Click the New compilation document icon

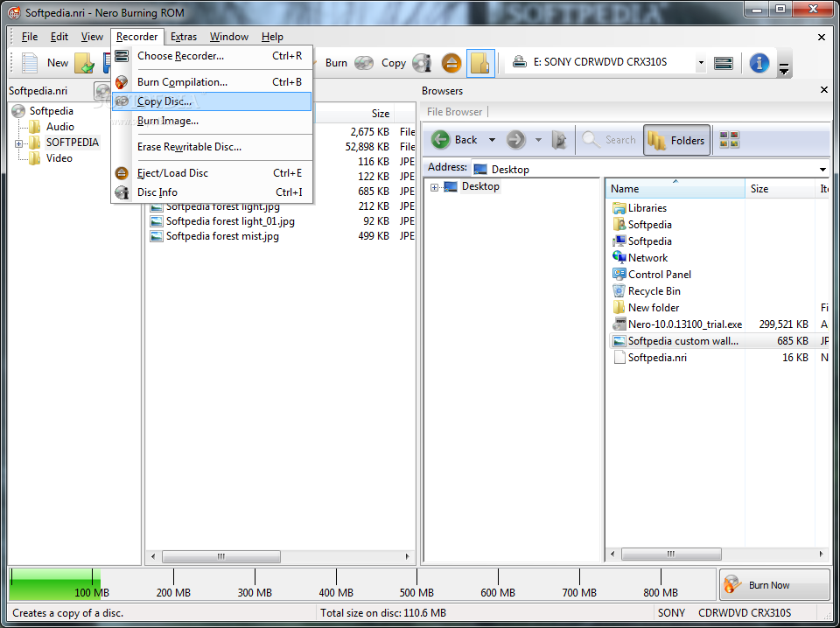click(x=30, y=63)
